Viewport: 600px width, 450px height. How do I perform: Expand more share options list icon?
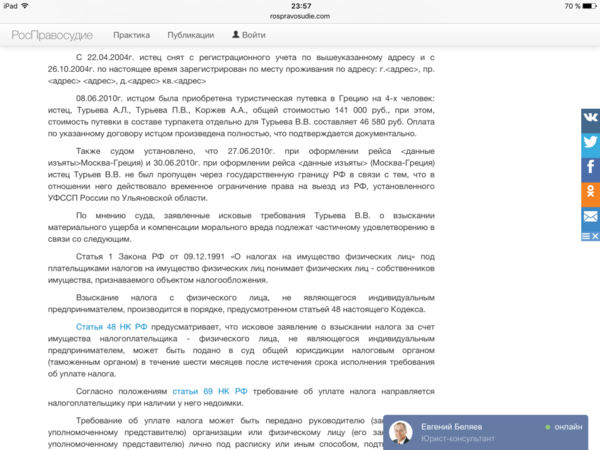[586, 234]
